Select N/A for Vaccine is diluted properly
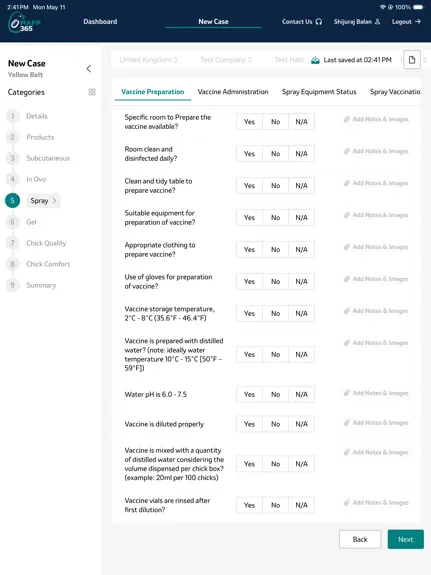Image resolution: width=431 pixels, height=575 pixels. pyautogui.click(x=302, y=424)
